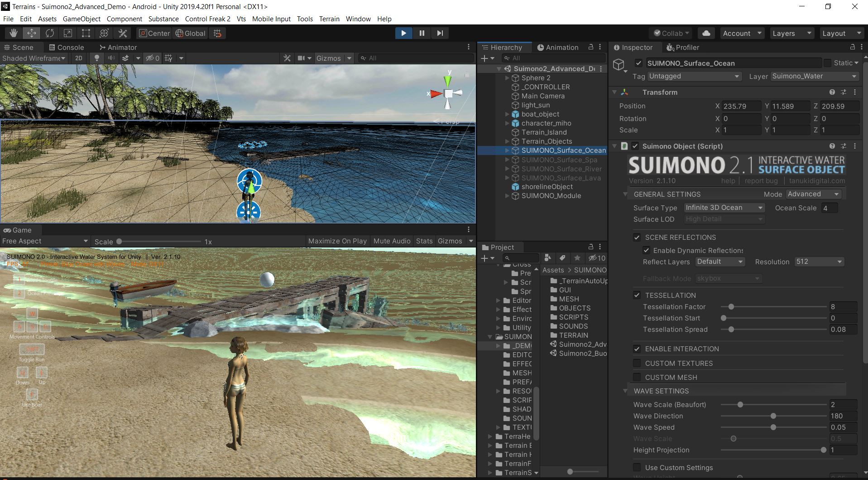Enable Custom Textures
Image resolution: width=868 pixels, height=480 pixels.
637,363
